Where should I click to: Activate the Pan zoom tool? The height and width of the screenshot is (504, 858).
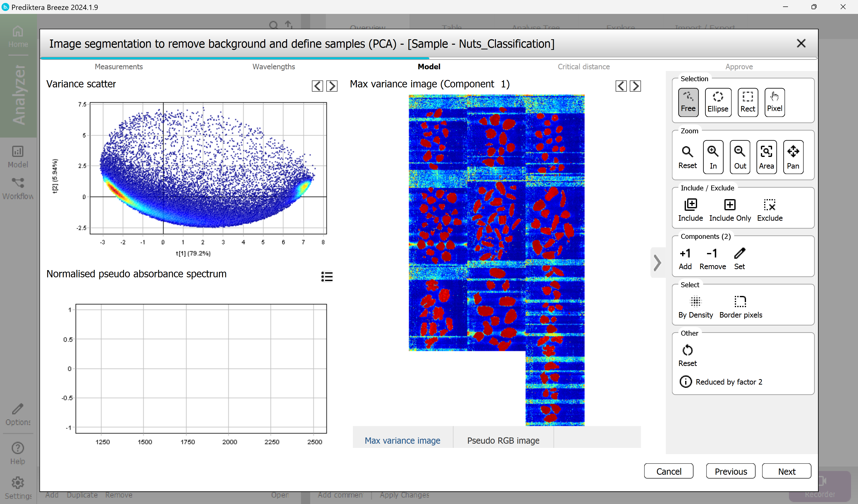793,157
